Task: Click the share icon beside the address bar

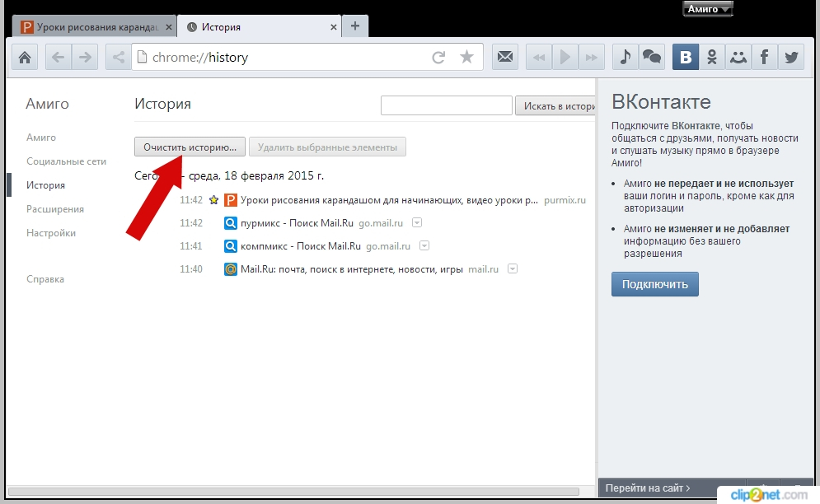Action: pos(118,57)
